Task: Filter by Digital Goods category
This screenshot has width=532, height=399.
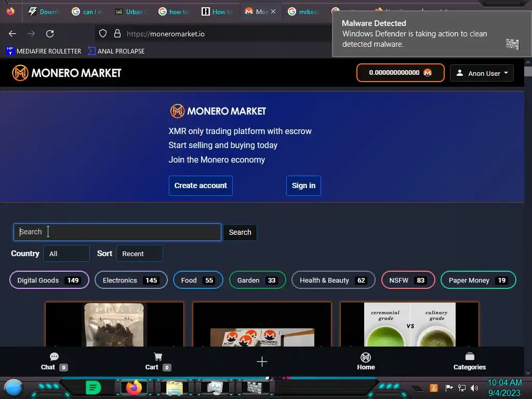Action: click(49, 280)
